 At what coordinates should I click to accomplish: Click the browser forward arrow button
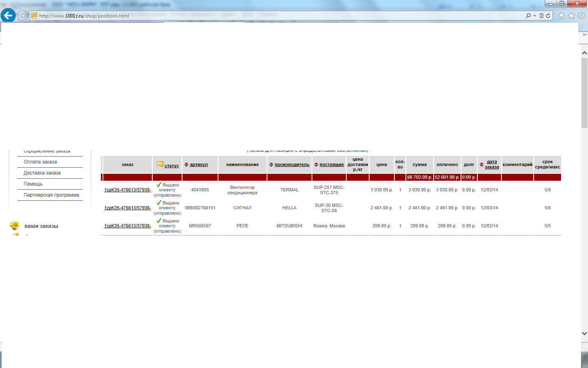[x=22, y=16]
